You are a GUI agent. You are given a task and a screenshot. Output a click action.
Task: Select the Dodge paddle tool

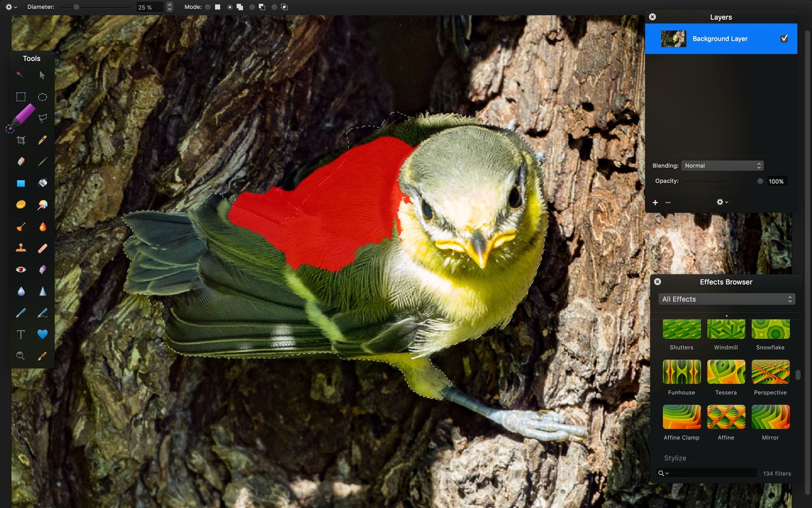click(21, 226)
